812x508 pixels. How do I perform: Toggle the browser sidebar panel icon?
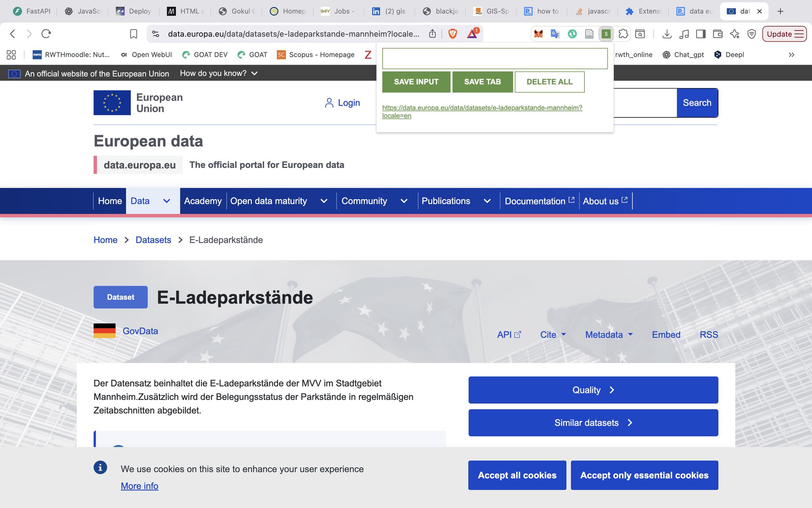coord(701,34)
